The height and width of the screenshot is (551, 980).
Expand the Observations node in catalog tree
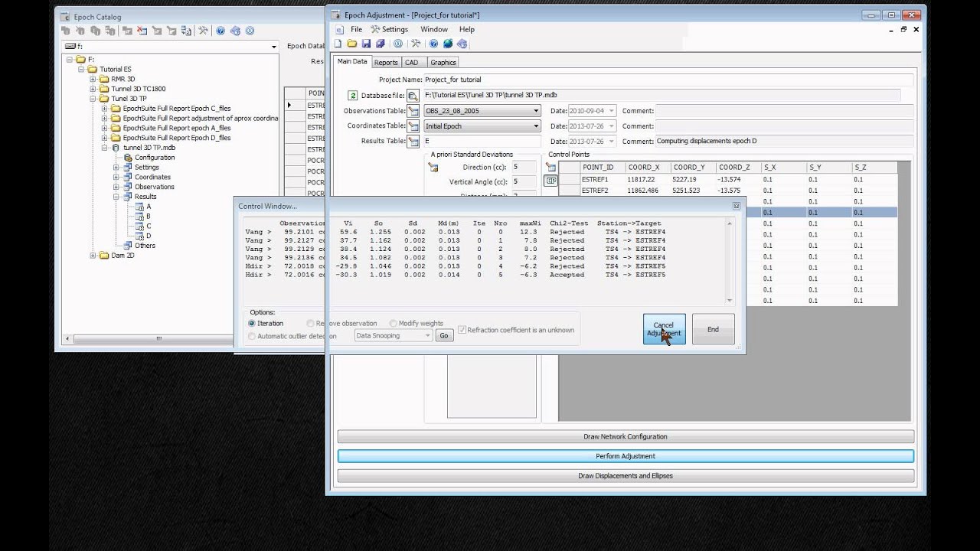coord(116,187)
